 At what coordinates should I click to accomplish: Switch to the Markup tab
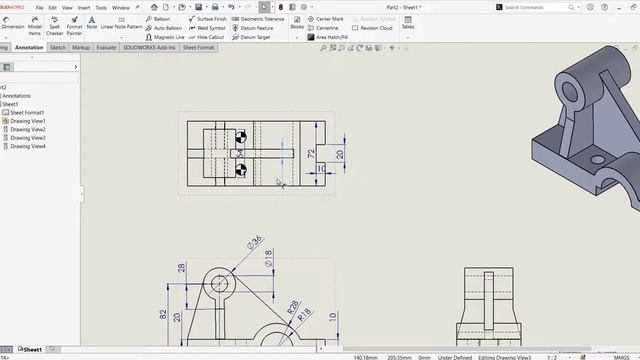(x=81, y=47)
